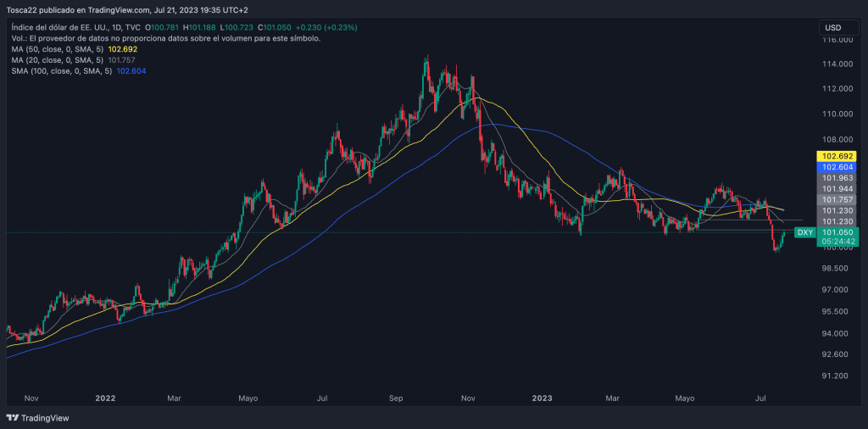This screenshot has height=429, width=868.
Task: Click the green DXY symbol tag
Action: [x=805, y=232]
